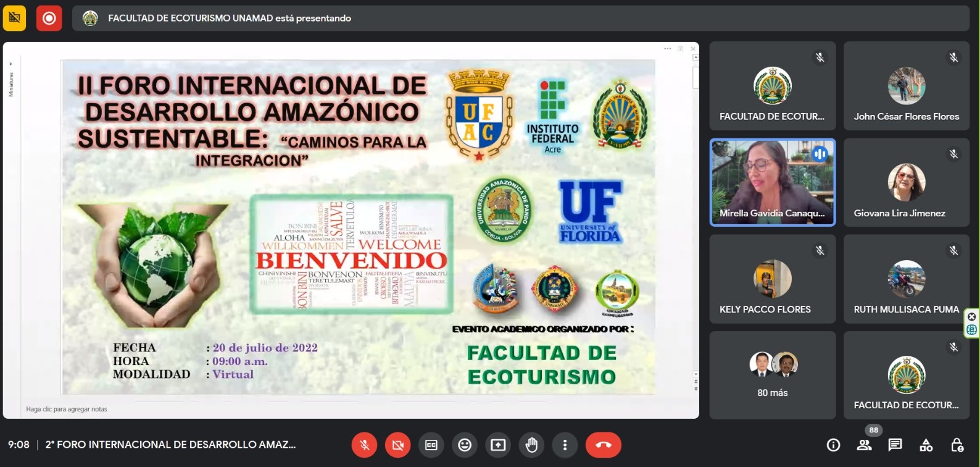Click the scroll-down arrow of the slide scrollbar
The width and height of the screenshot is (980, 467).
pyautogui.click(x=696, y=374)
